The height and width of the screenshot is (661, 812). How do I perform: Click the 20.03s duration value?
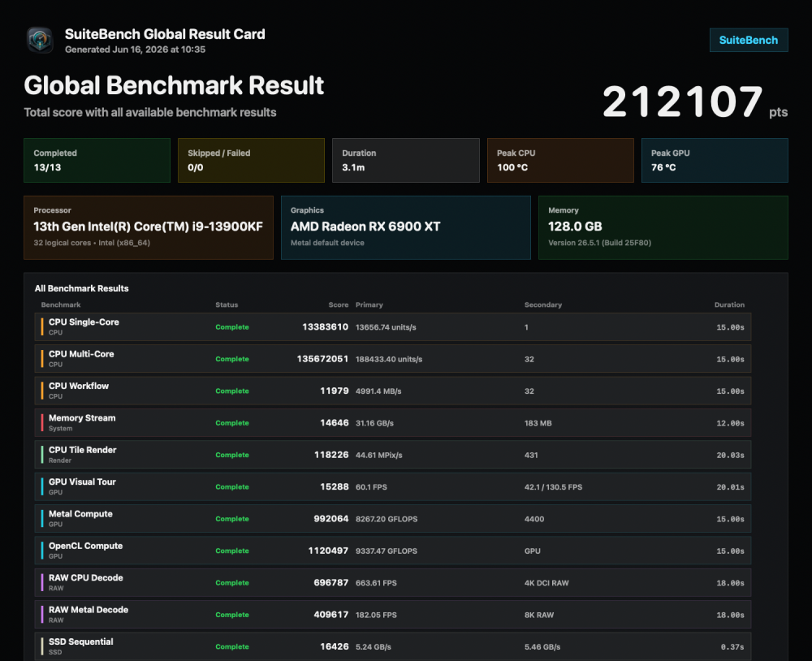coord(730,456)
